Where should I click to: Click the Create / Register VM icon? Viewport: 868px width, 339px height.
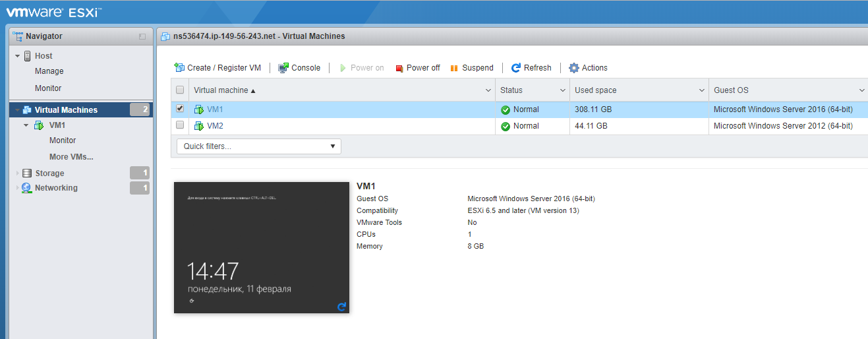point(179,67)
